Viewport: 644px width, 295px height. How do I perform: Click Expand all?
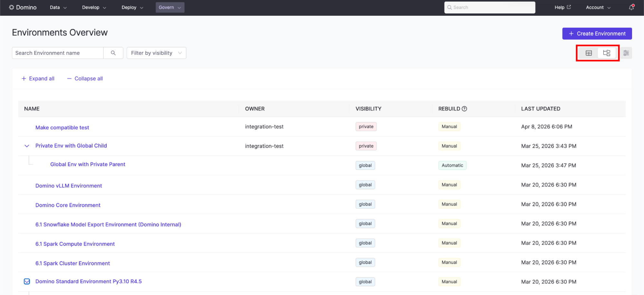tap(38, 79)
